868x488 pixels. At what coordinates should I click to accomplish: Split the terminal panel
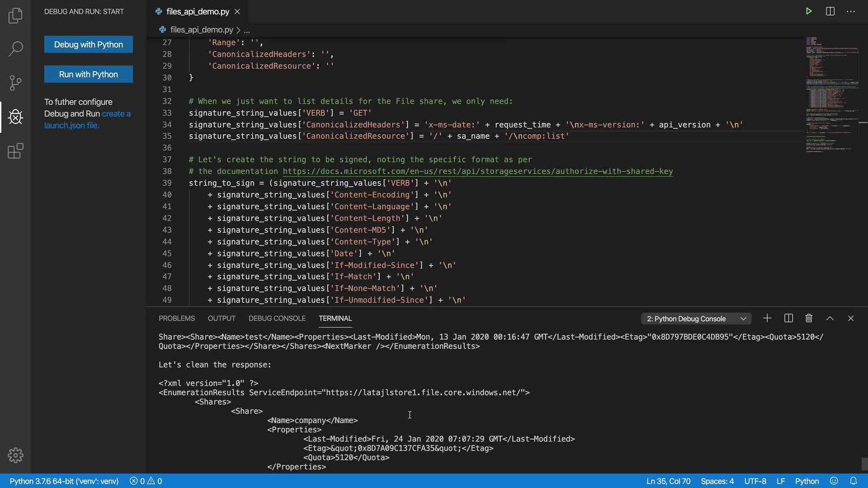[788, 319]
